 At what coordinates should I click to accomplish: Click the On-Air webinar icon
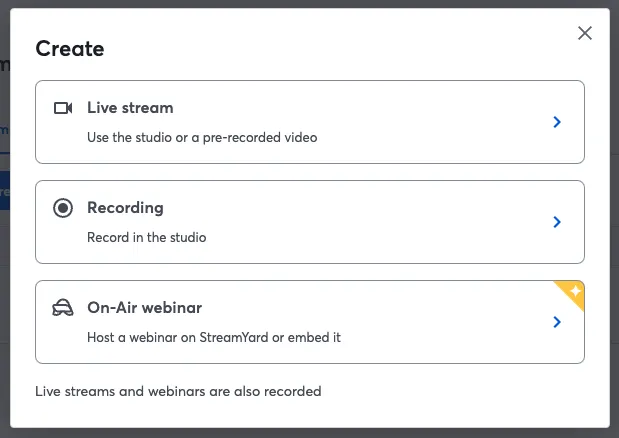pyautogui.click(x=63, y=308)
